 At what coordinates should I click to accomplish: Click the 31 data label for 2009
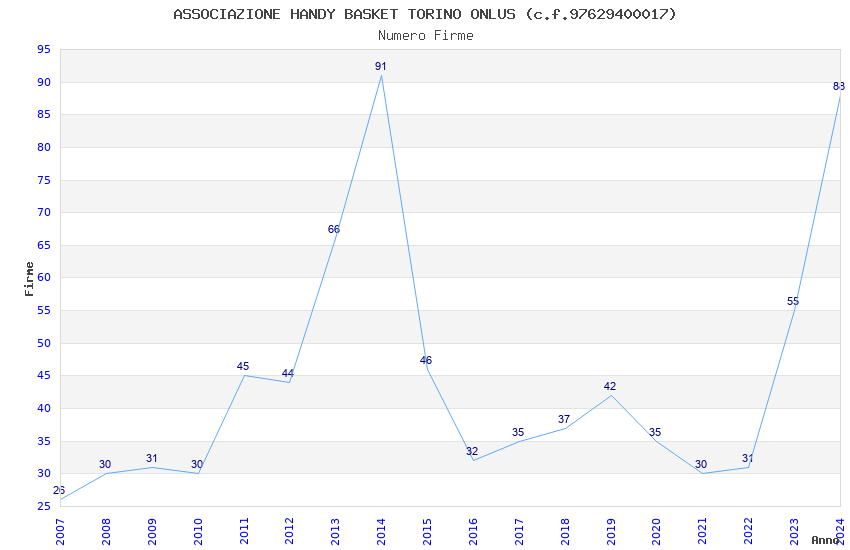(x=152, y=458)
